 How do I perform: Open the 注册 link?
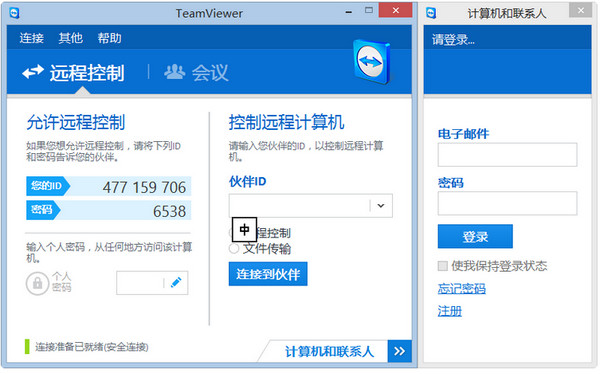click(450, 311)
